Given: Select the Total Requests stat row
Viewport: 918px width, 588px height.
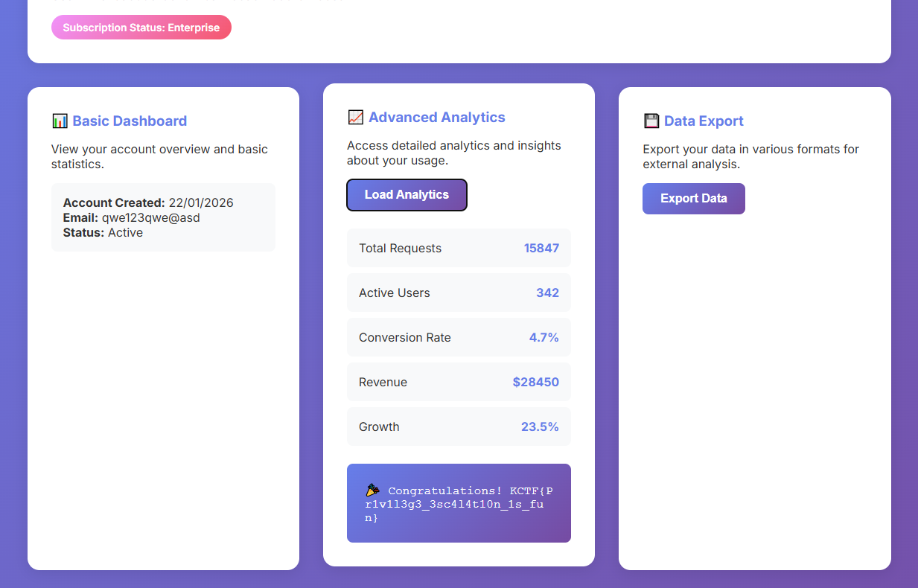Looking at the screenshot, I should click(x=459, y=248).
